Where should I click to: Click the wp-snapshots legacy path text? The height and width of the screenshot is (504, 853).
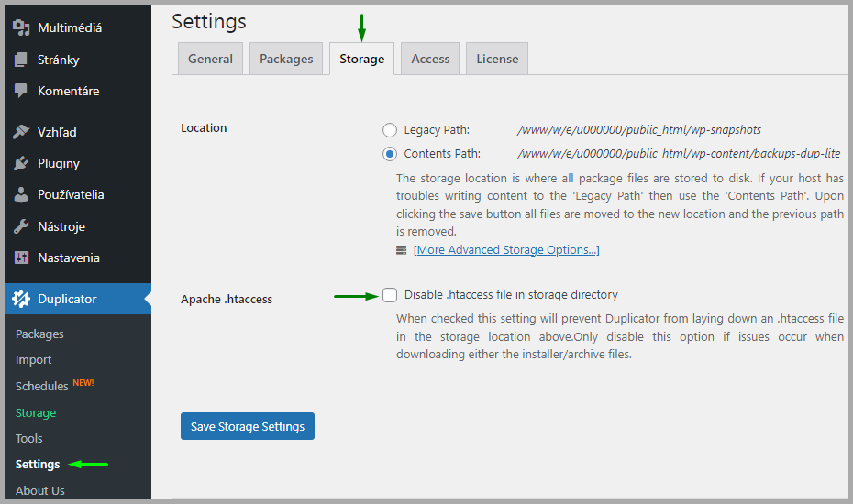click(x=639, y=130)
